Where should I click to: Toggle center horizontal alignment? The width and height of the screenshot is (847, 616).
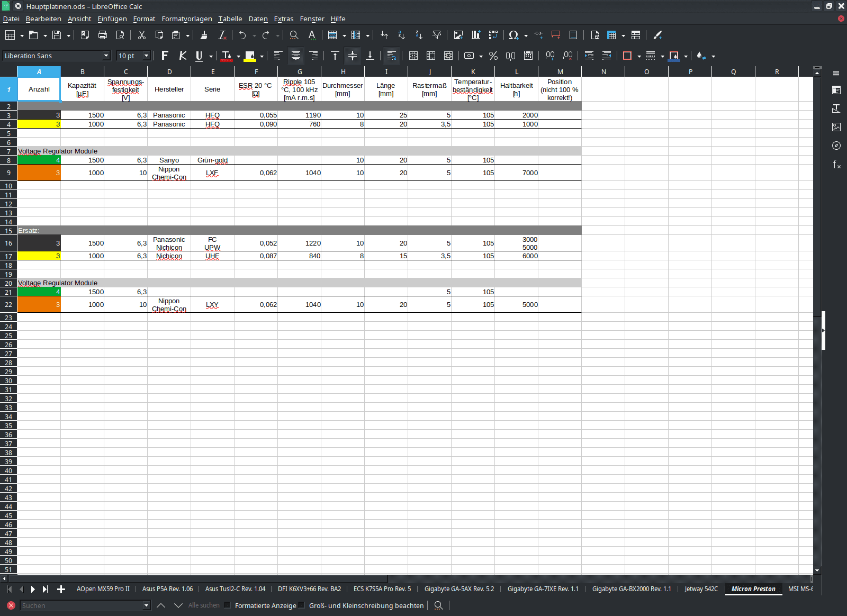[x=296, y=56]
